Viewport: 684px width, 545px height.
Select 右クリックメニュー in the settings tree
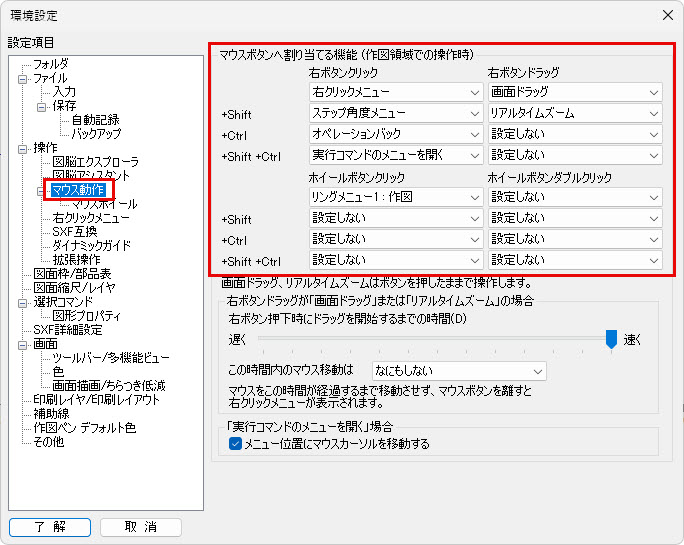click(90, 218)
